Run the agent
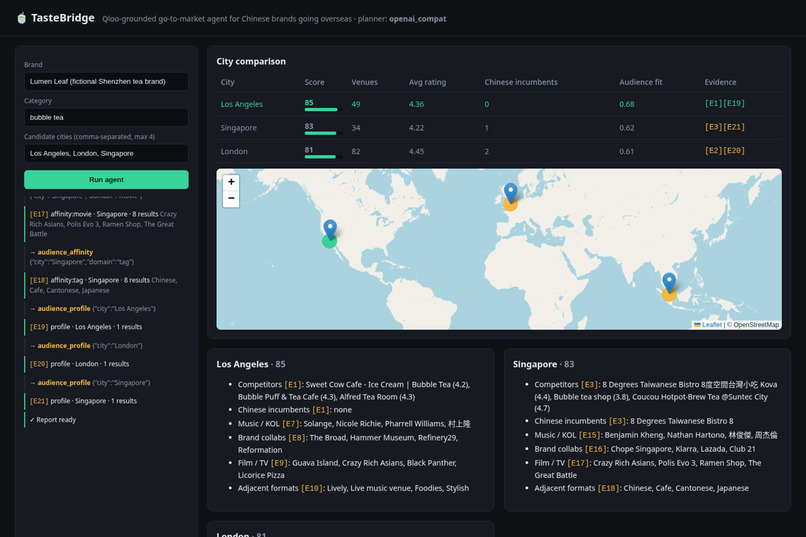This screenshot has width=806, height=537. point(106,179)
